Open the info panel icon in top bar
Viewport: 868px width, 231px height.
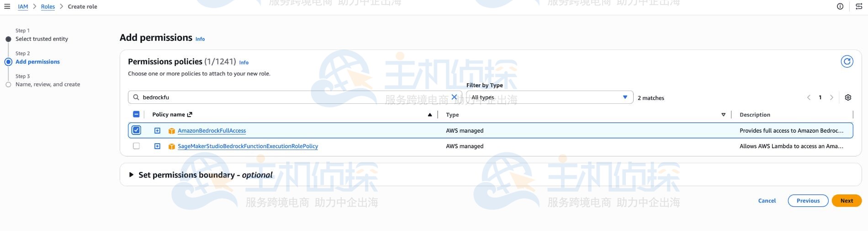(840, 6)
